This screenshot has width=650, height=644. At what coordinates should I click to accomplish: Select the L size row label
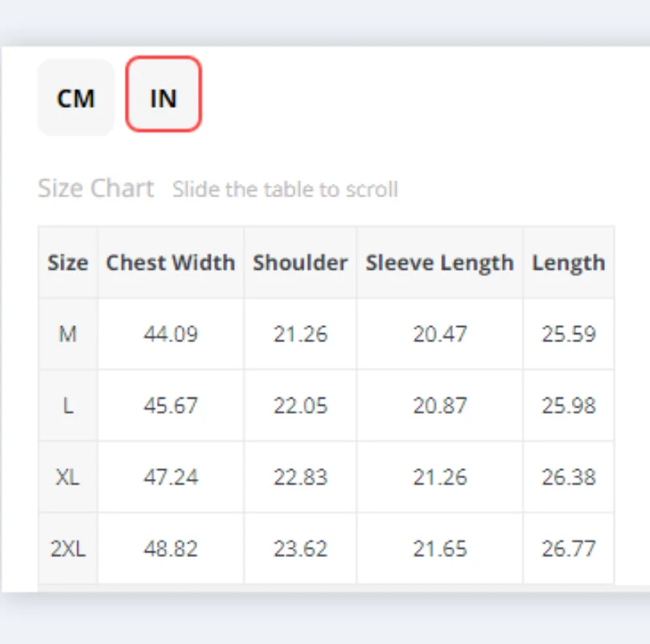[68, 405]
